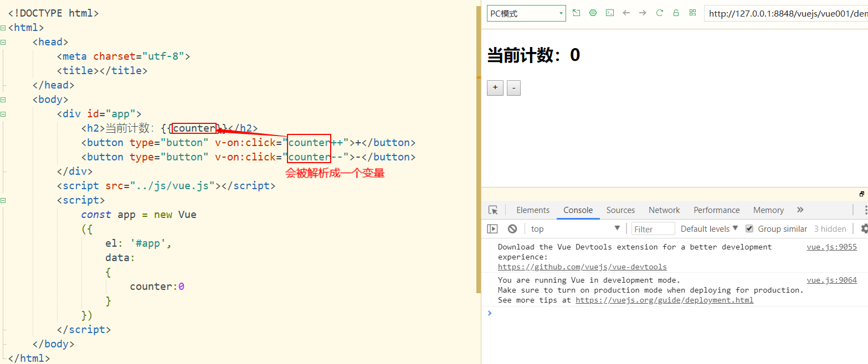The image size is (868, 364).
Task: Open the preview settings gear icon
Action: coord(593,13)
